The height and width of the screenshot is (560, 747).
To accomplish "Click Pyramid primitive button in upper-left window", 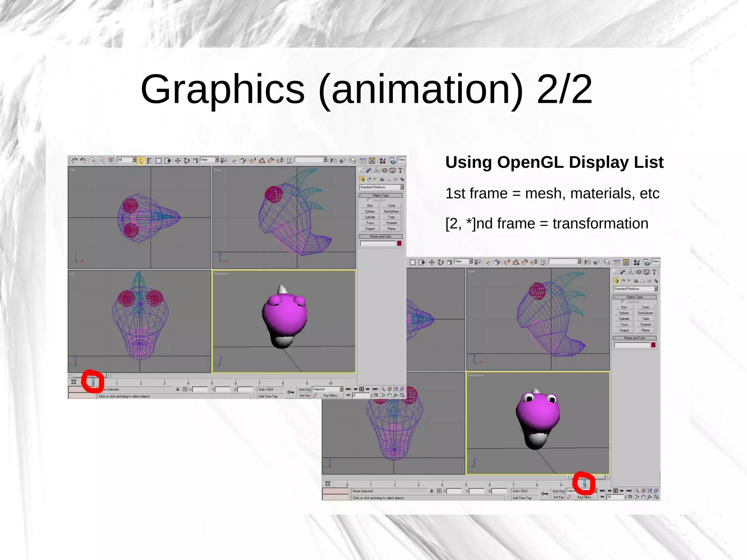I will 391,223.
